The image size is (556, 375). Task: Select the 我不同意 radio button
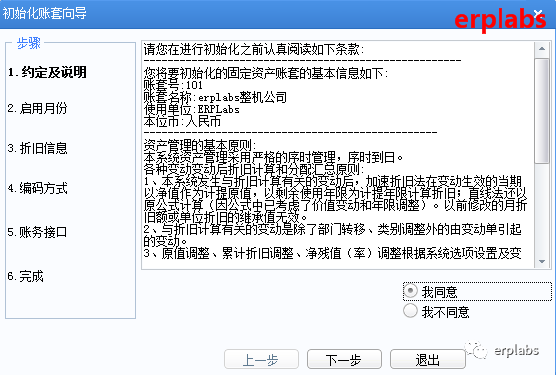pyautogui.click(x=410, y=311)
